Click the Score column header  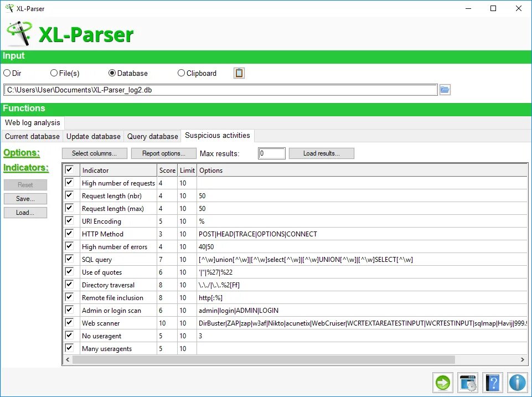coord(167,171)
